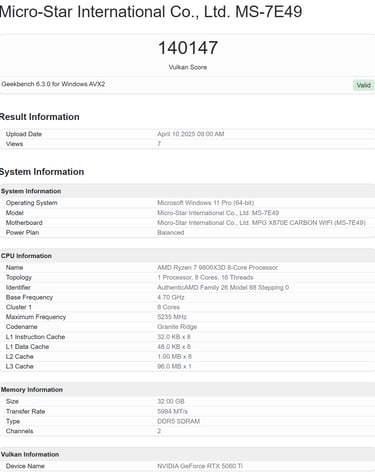375x475 pixels.
Task: Select the 5994 MT/s value
Action: point(172,411)
